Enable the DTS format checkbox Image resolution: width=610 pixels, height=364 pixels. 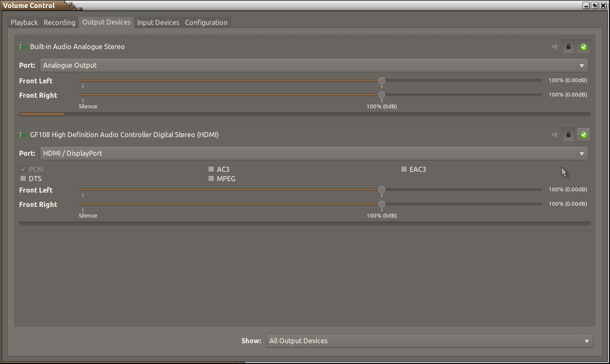click(x=23, y=179)
